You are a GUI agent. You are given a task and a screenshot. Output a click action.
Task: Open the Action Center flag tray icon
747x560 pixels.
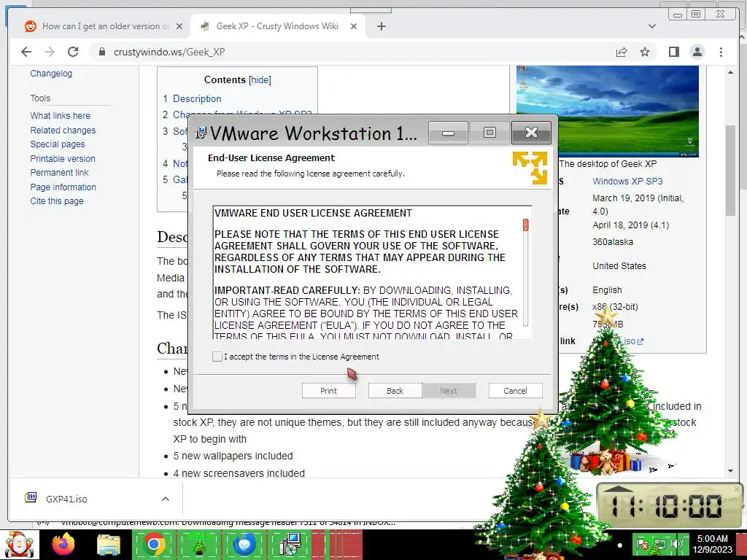pos(643,544)
